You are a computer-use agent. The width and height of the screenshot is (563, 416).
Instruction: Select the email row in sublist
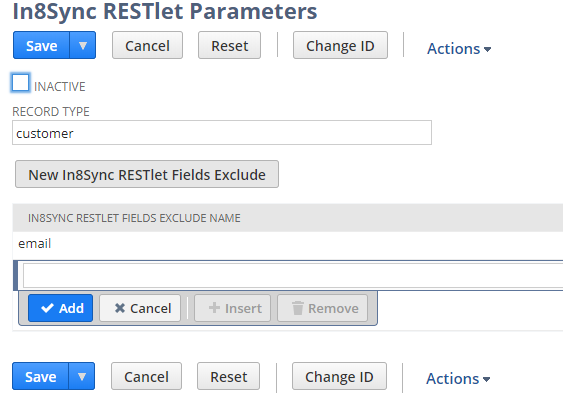(x=288, y=244)
